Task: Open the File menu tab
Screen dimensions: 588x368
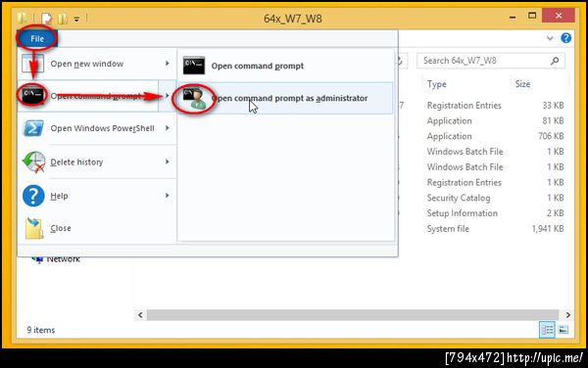Action: pyautogui.click(x=37, y=38)
